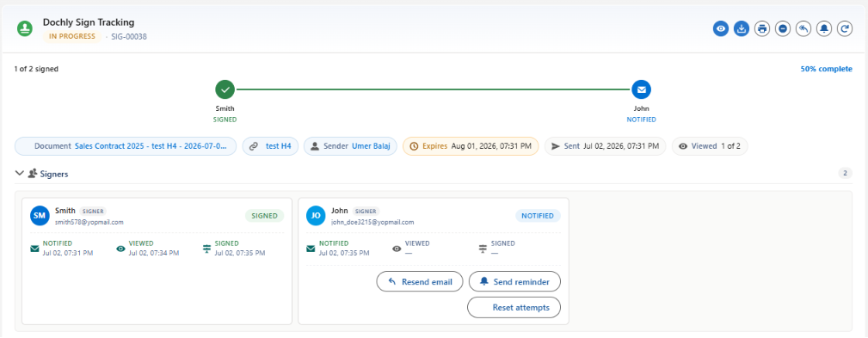The width and height of the screenshot is (868, 338).
Task: Open Sales Contract 2025 document link
Action: pos(151,146)
